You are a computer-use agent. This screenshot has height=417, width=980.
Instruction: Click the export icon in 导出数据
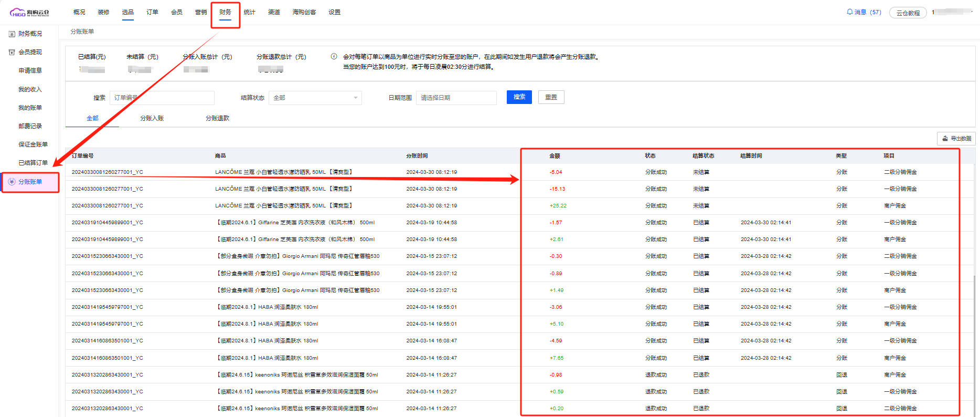pyautogui.click(x=945, y=139)
